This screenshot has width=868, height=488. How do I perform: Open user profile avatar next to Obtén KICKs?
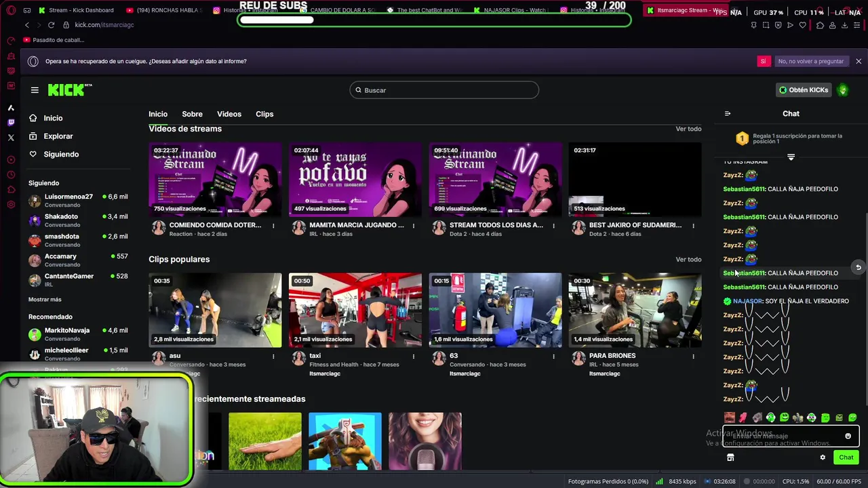pyautogui.click(x=843, y=90)
